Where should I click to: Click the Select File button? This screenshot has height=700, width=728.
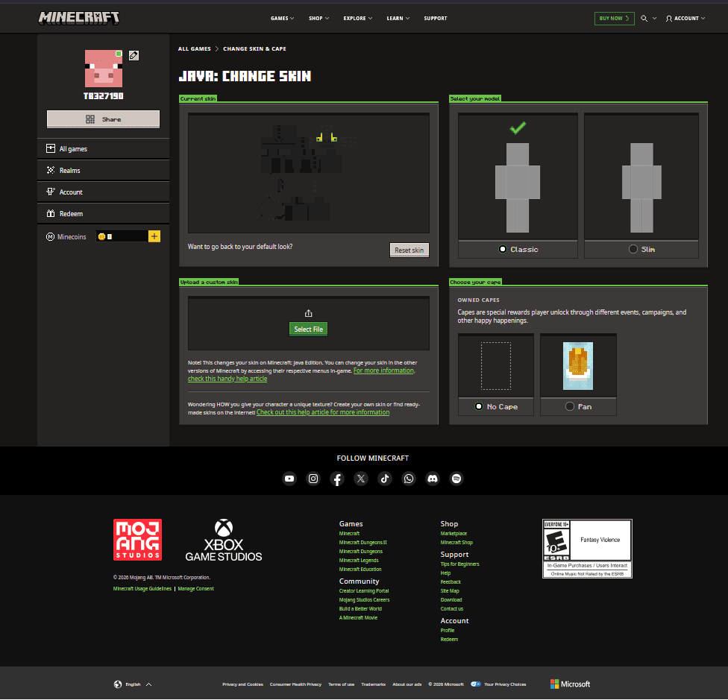pyautogui.click(x=308, y=329)
